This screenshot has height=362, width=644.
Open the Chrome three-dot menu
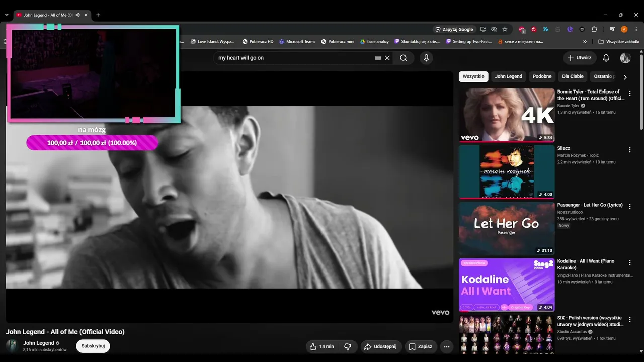click(x=636, y=29)
